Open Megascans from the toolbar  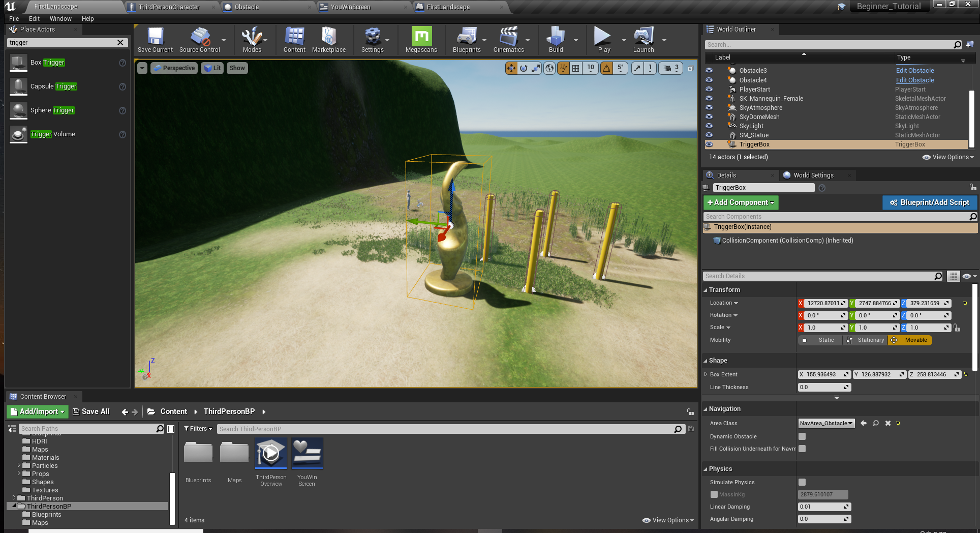(421, 40)
